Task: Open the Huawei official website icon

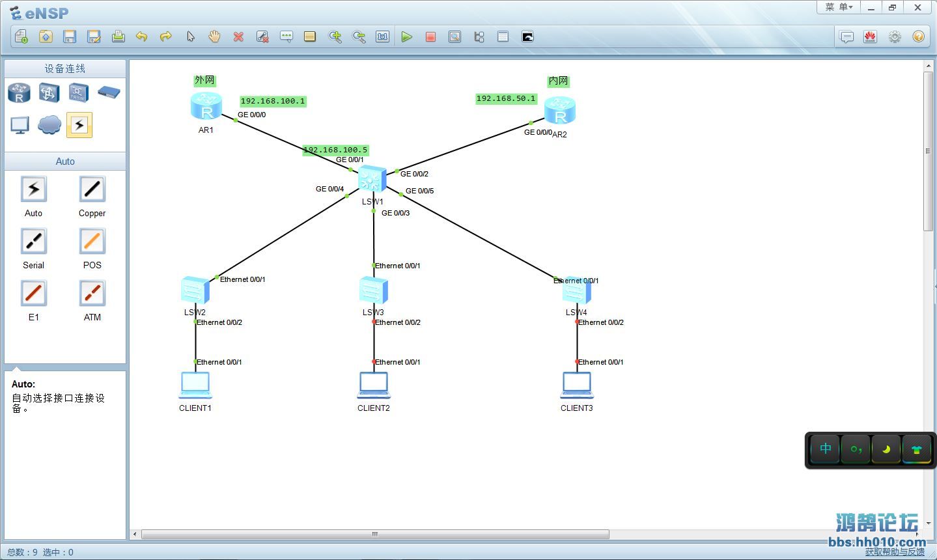Action: pyautogui.click(x=871, y=36)
